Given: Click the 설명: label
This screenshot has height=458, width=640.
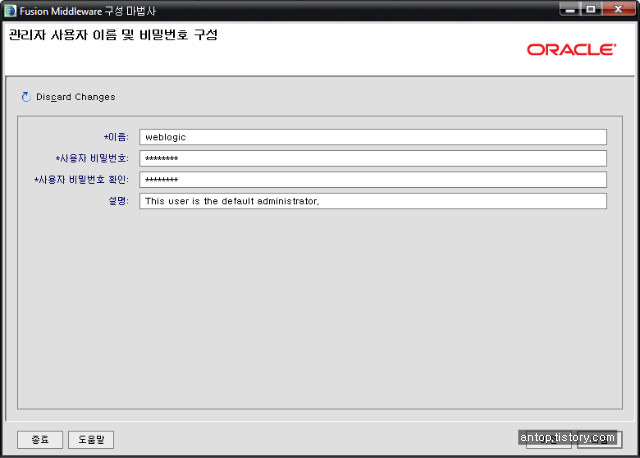Looking at the screenshot, I should 118,201.
